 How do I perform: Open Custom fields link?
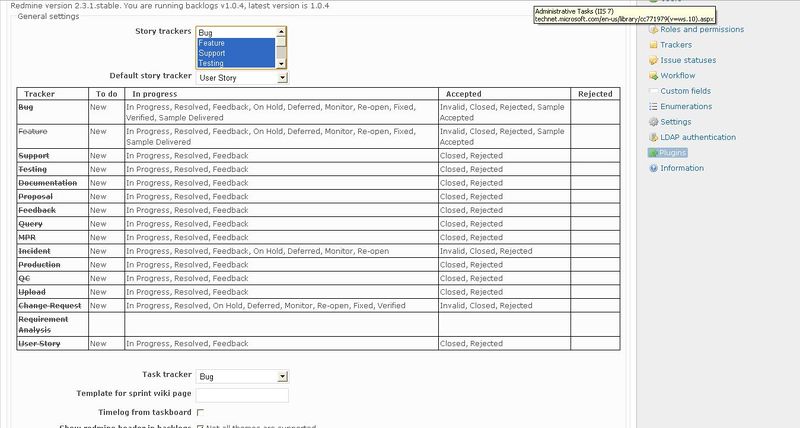[685, 91]
